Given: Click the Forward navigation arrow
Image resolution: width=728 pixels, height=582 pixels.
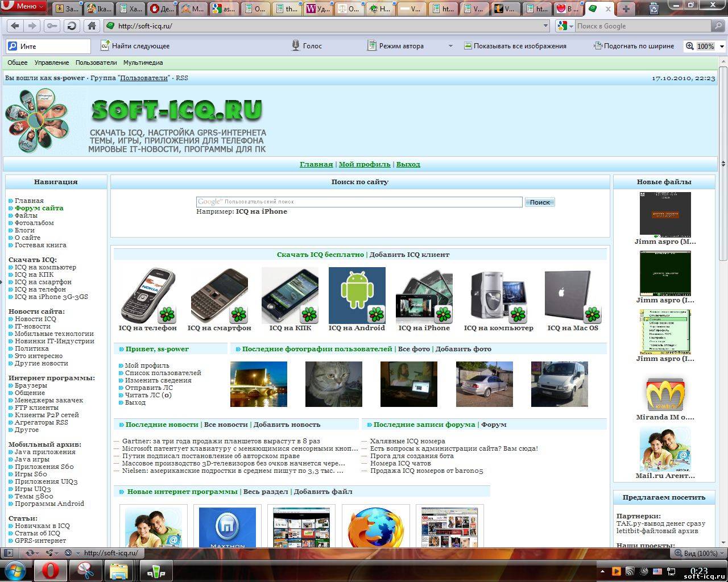Looking at the screenshot, I should coord(32,26).
